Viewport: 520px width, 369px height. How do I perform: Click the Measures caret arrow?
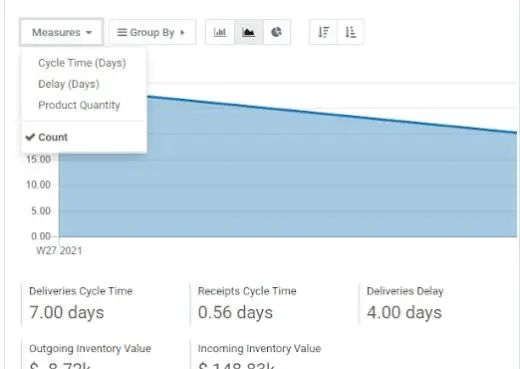89,33
